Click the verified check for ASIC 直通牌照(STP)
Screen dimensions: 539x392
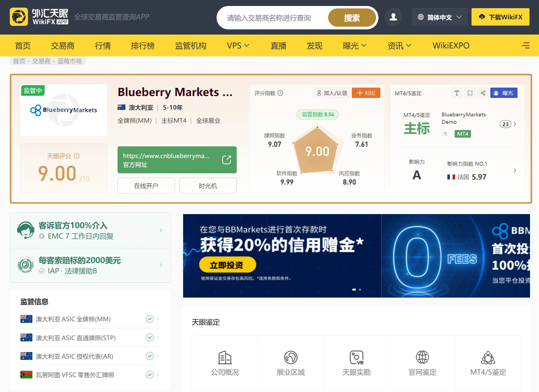[150, 337]
